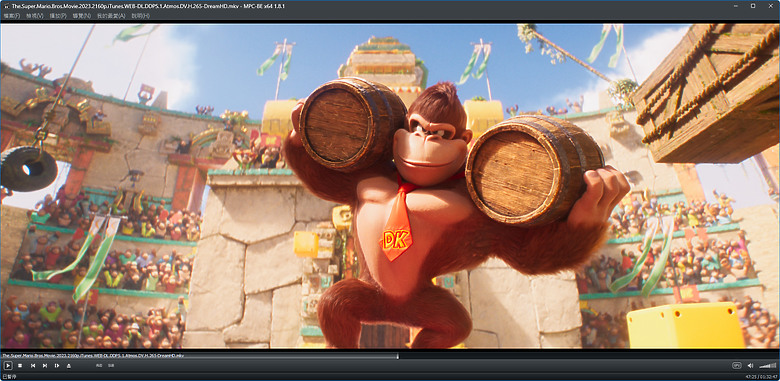The height and width of the screenshot is (381, 780).
Task: Click the paused status text in status bar
Action: click(x=10, y=377)
